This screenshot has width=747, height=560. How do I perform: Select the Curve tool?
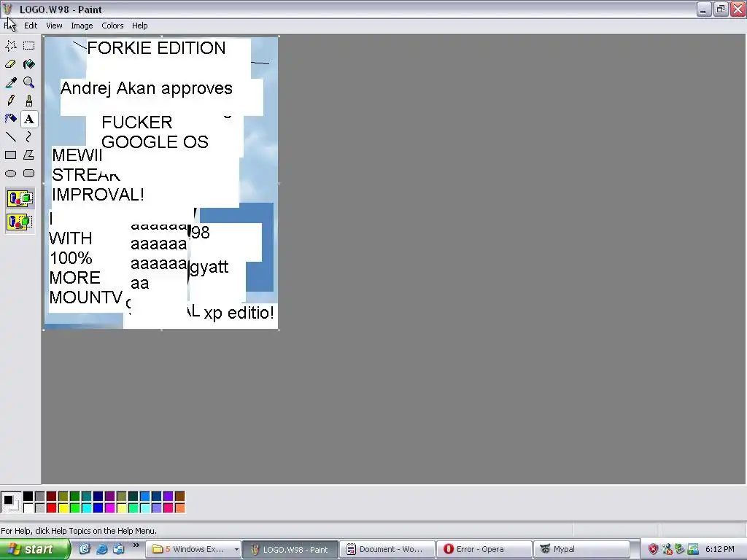coord(28,137)
